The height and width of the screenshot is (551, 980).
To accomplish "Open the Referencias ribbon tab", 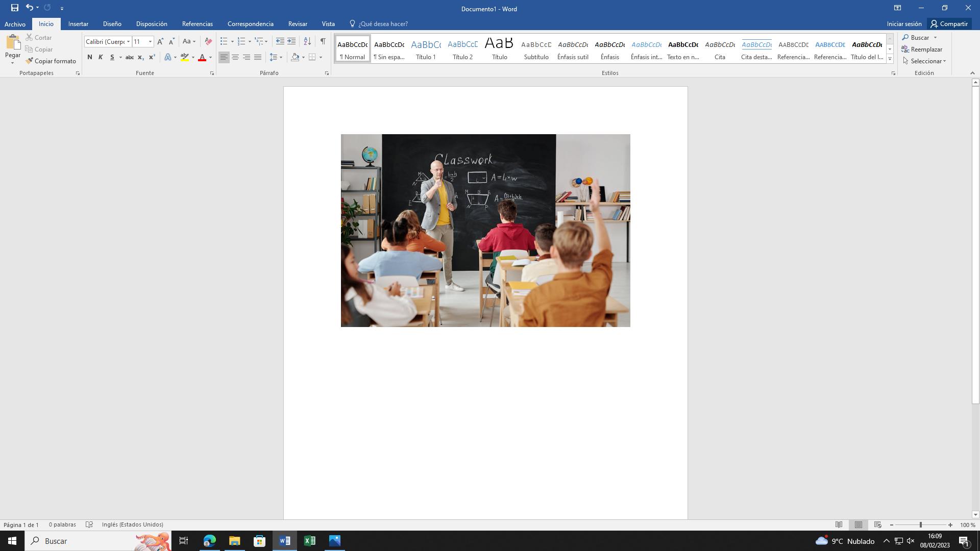I will [x=197, y=24].
